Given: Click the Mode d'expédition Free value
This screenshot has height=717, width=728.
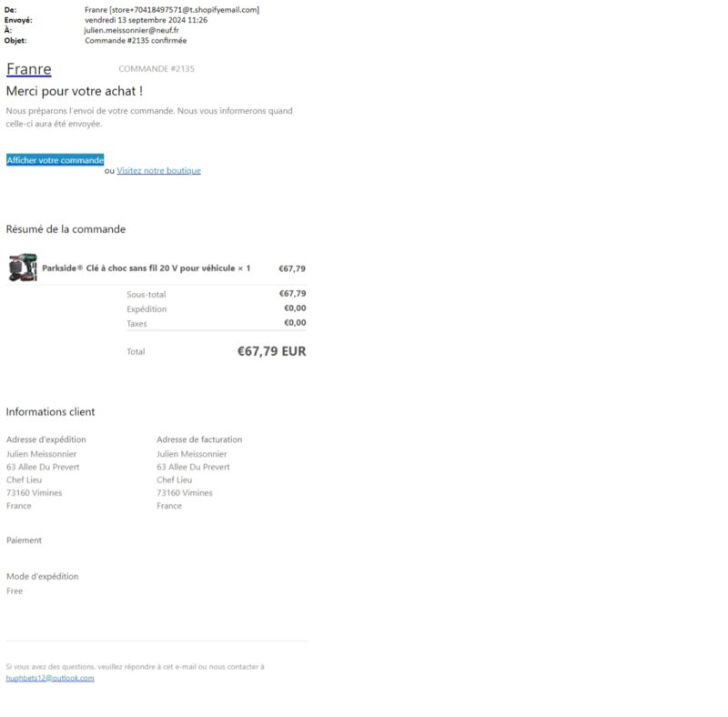Looking at the screenshot, I should (x=15, y=591).
